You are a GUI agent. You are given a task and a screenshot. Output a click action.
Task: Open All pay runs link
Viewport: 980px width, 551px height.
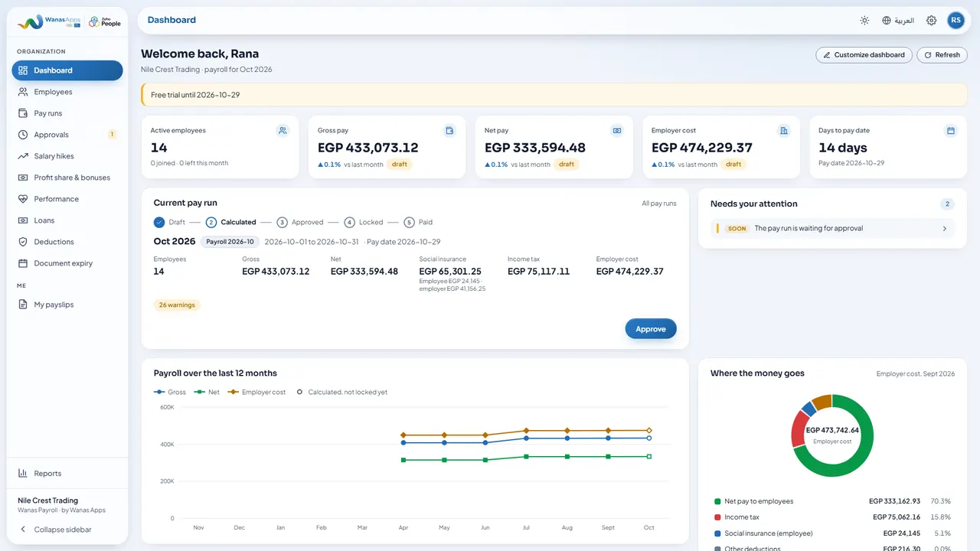point(659,204)
